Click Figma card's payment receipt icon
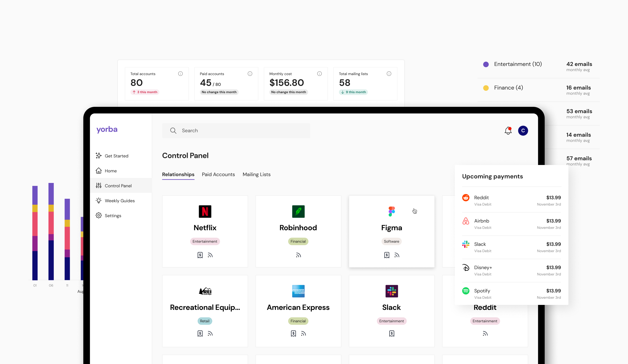628x364 pixels. pos(387,255)
